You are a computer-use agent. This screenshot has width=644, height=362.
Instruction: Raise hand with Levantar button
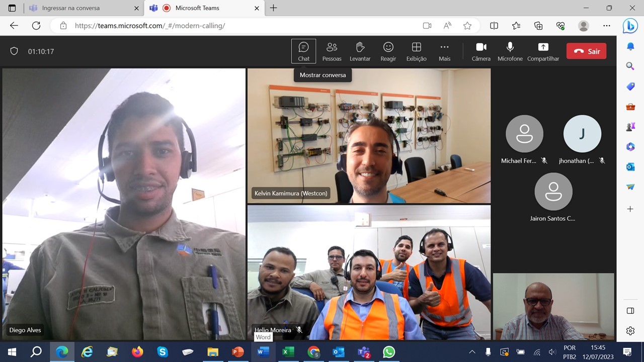tap(360, 51)
